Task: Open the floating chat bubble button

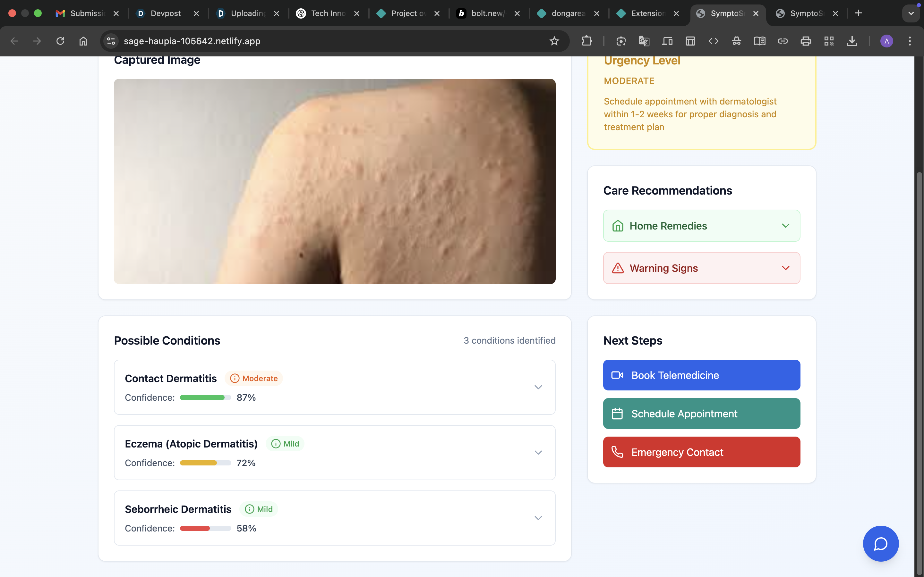Action: coord(880,543)
